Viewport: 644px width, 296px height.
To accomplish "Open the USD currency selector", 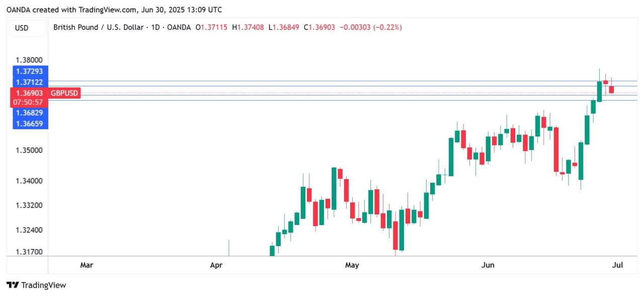I will coord(22,28).
